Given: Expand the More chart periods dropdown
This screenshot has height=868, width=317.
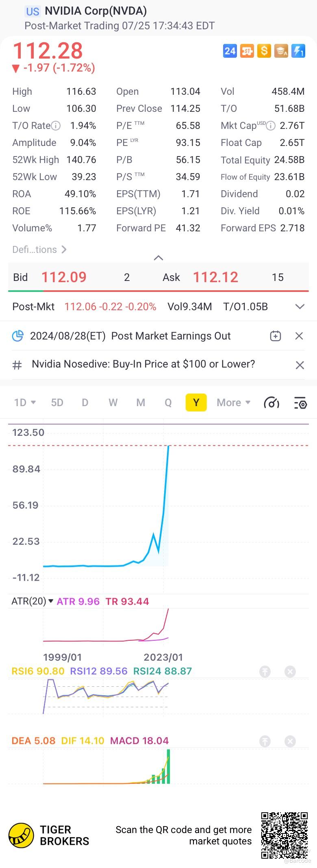Looking at the screenshot, I should [x=233, y=402].
